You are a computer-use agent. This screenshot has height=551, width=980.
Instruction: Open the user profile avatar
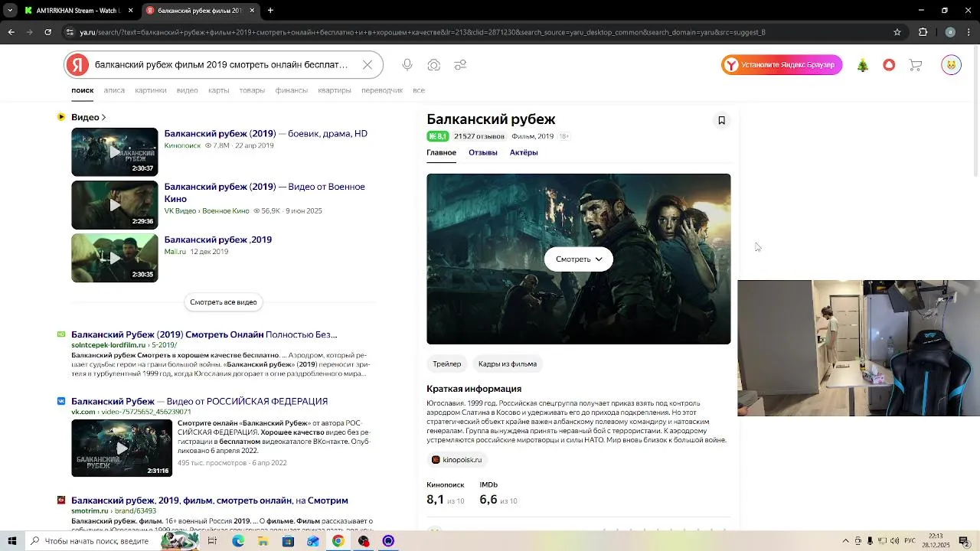click(x=951, y=65)
